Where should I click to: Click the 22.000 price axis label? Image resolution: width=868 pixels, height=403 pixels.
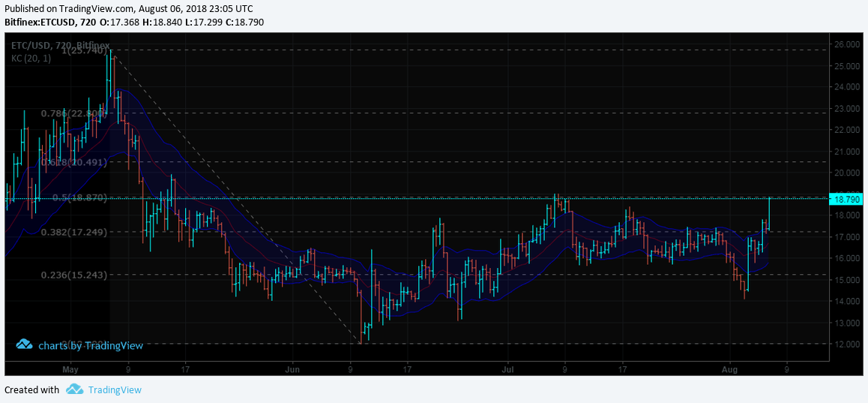[847, 130]
